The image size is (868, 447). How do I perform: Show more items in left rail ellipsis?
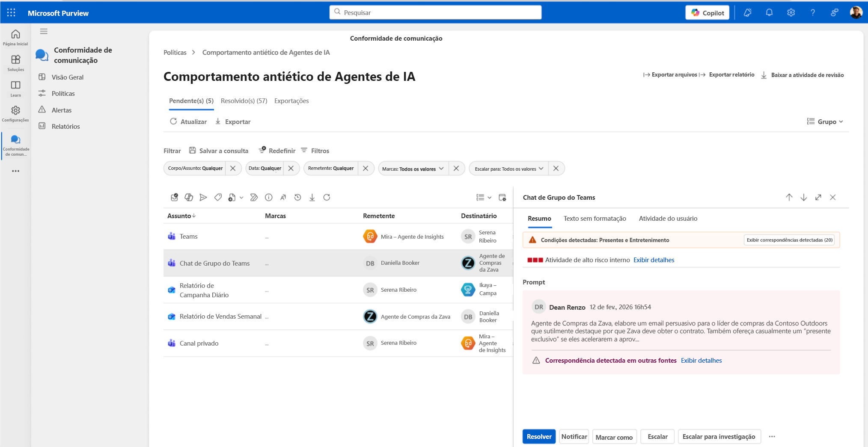(15, 171)
